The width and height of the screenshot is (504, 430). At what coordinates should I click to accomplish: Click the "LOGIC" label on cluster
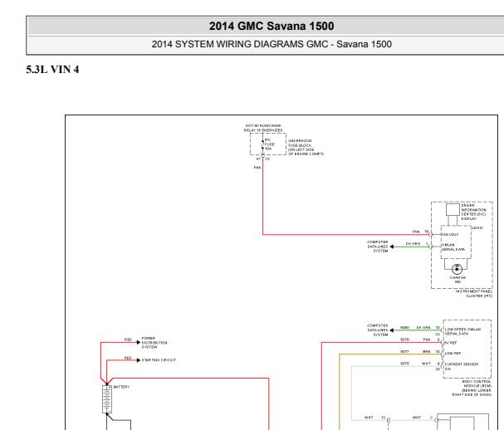(x=477, y=227)
